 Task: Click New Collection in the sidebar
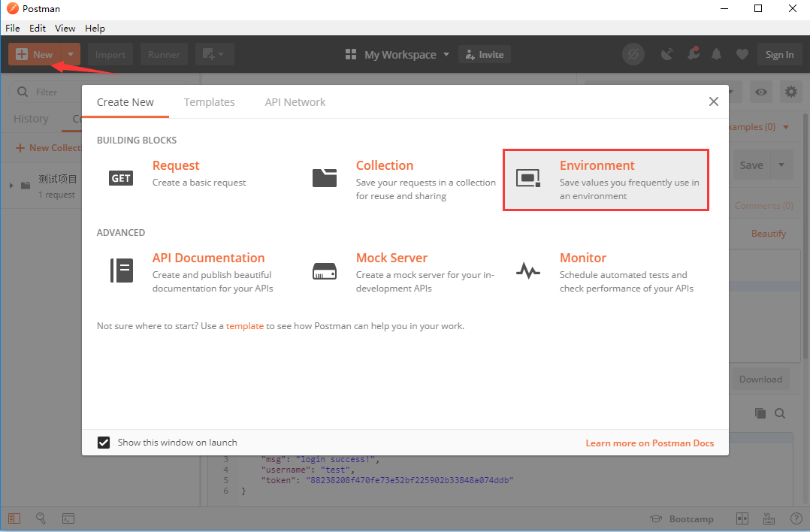point(49,148)
